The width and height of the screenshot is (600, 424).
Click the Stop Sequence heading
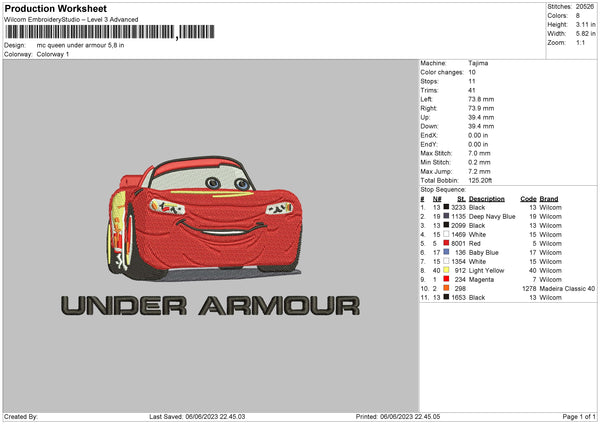pyautogui.click(x=443, y=189)
